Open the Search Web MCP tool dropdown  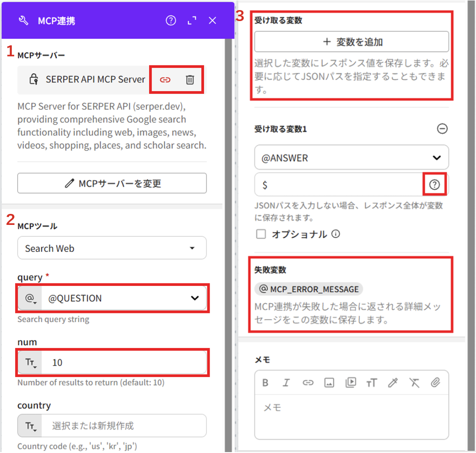(112, 248)
